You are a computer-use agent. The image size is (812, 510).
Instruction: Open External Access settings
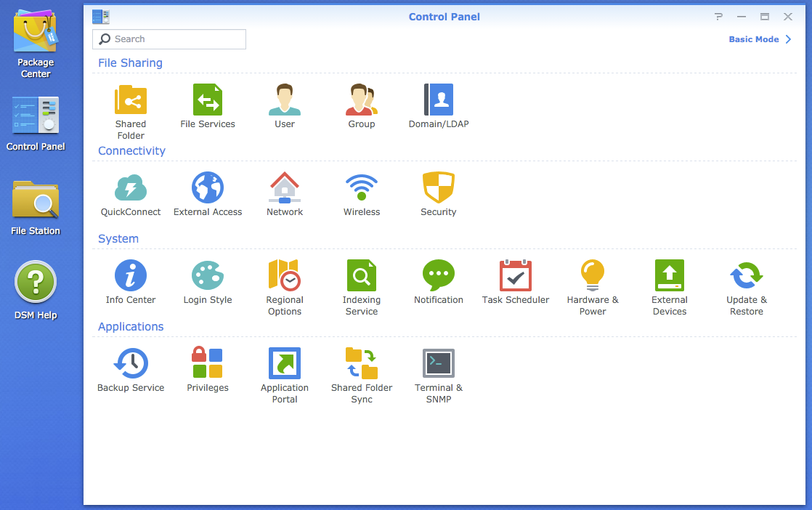(x=208, y=188)
